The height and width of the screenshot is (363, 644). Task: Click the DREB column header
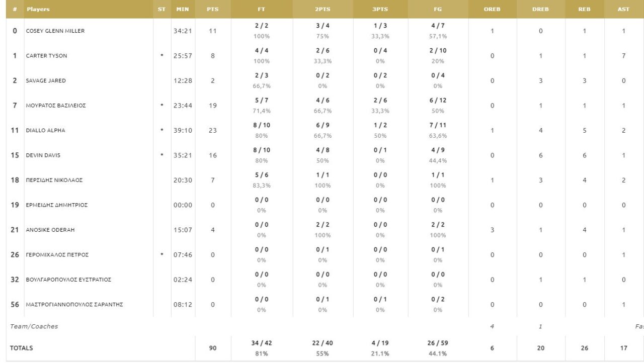click(540, 9)
